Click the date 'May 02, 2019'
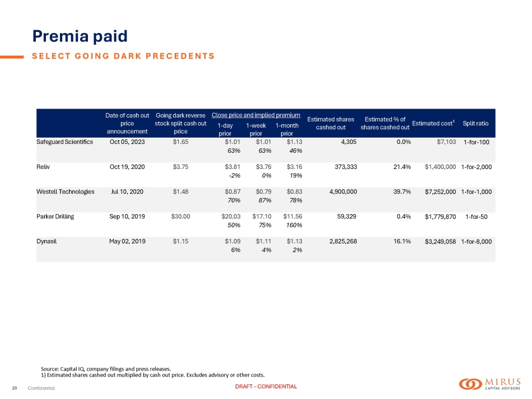Viewport: 532px width, 399px height. click(127, 241)
